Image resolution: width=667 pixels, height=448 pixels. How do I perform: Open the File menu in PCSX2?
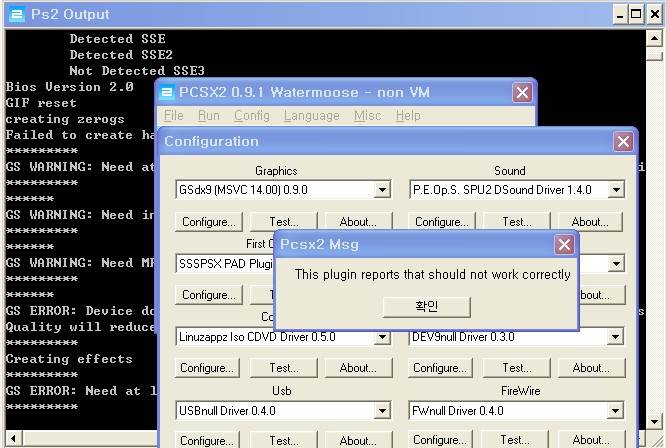click(x=174, y=116)
